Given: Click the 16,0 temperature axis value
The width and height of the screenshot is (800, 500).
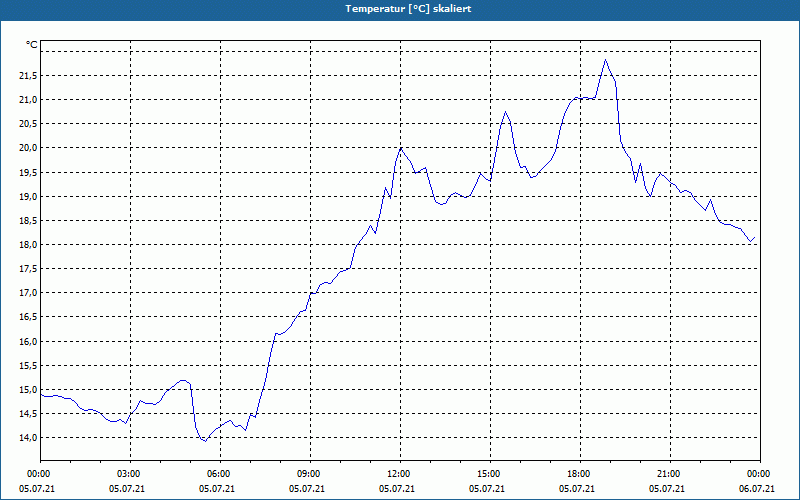Looking at the screenshot, I should click(28, 341).
